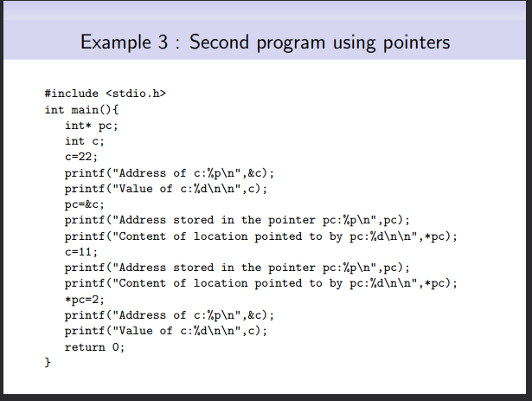532x401 pixels.
Task: Click the '#include <stdio.h>' line
Action: [x=106, y=94]
